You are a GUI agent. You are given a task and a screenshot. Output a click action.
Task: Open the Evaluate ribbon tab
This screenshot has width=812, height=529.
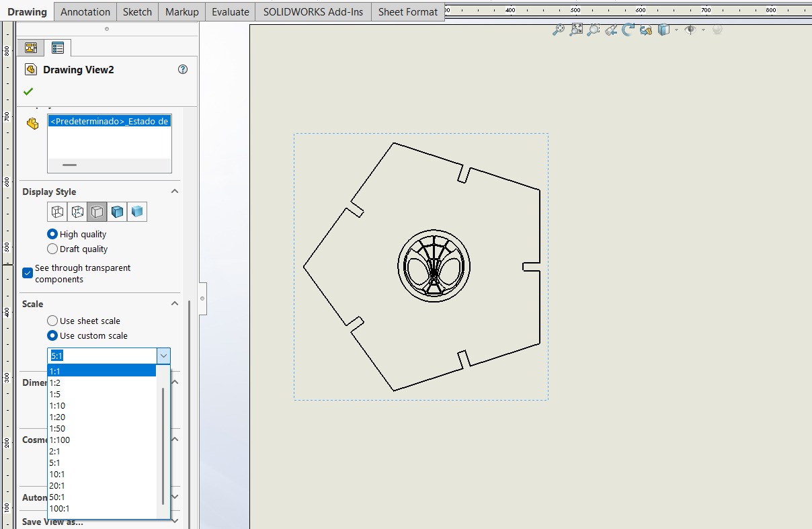point(230,11)
